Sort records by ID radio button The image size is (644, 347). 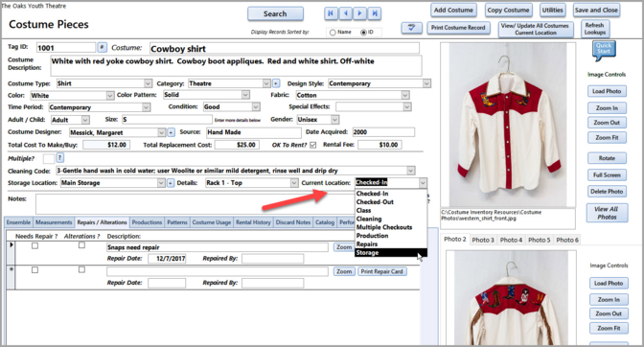(363, 32)
